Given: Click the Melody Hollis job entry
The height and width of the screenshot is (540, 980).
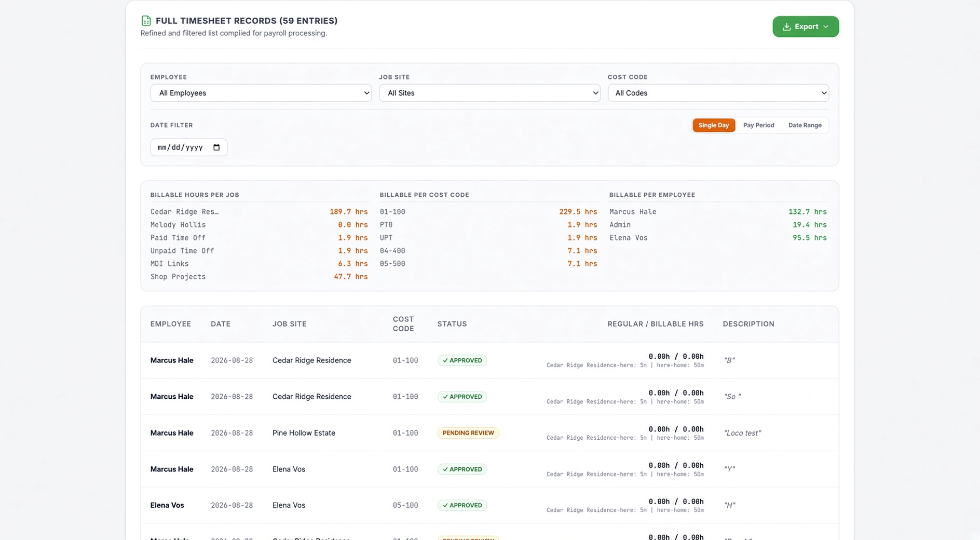Looking at the screenshot, I should coord(178,225).
